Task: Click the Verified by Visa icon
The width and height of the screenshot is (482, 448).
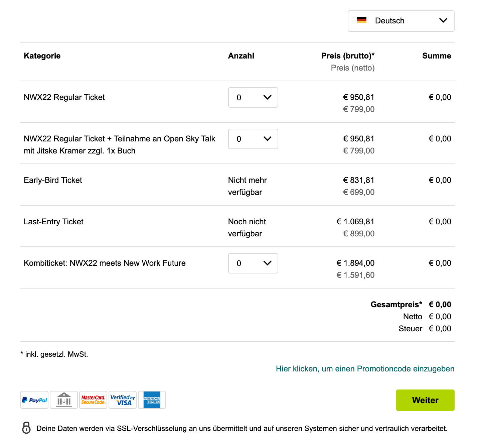Action: pyautogui.click(x=123, y=400)
